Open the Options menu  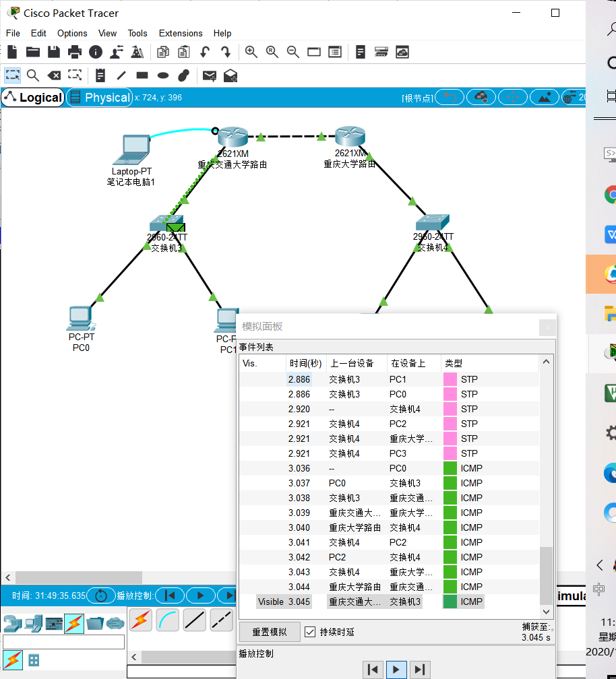(x=72, y=33)
